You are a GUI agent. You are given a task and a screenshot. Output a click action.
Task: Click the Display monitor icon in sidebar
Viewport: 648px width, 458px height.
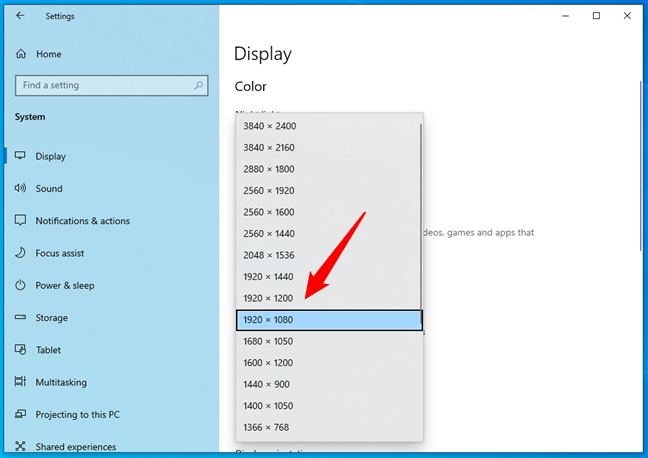pos(20,156)
